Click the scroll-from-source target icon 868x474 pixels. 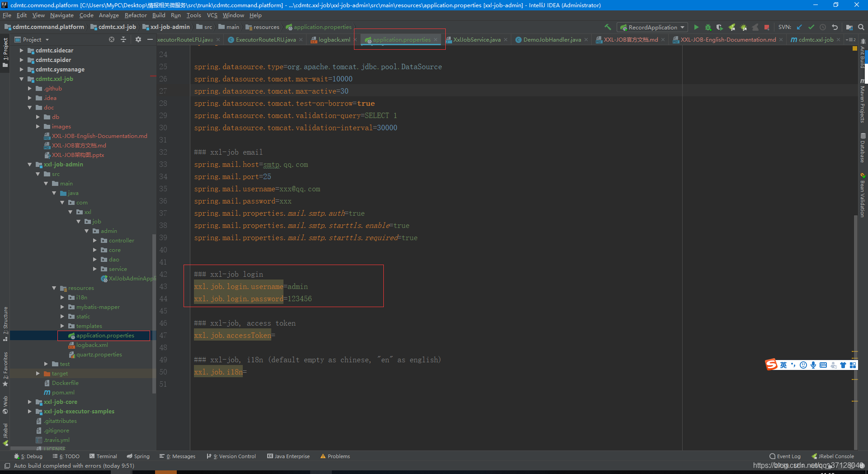(x=112, y=39)
